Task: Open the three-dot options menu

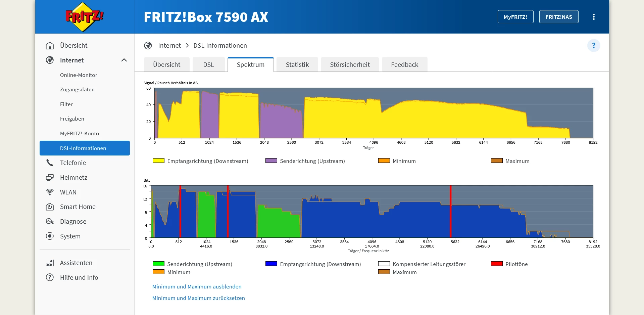Action: point(594,17)
